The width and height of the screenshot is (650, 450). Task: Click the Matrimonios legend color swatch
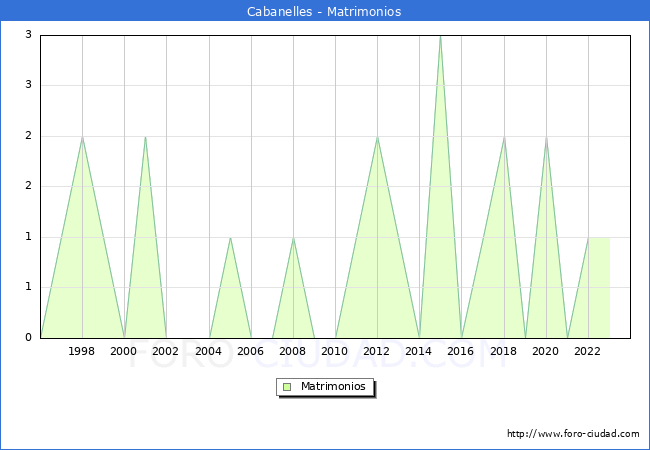(286, 387)
